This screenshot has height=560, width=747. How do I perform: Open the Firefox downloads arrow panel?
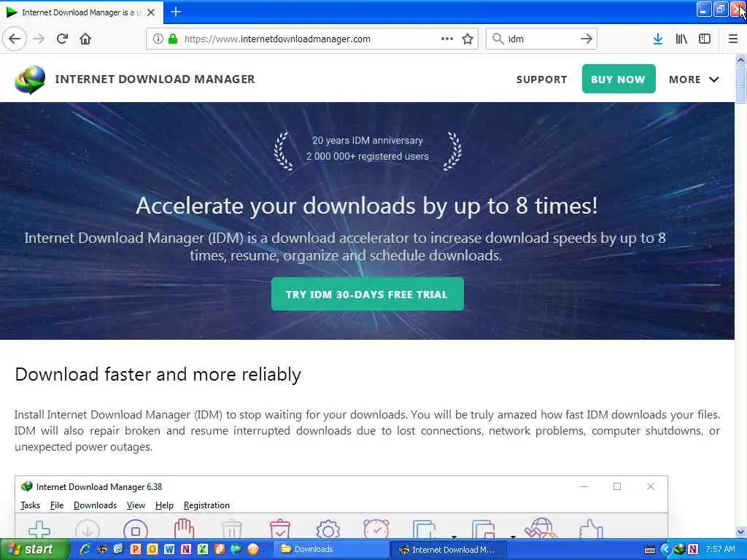coord(658,39)
